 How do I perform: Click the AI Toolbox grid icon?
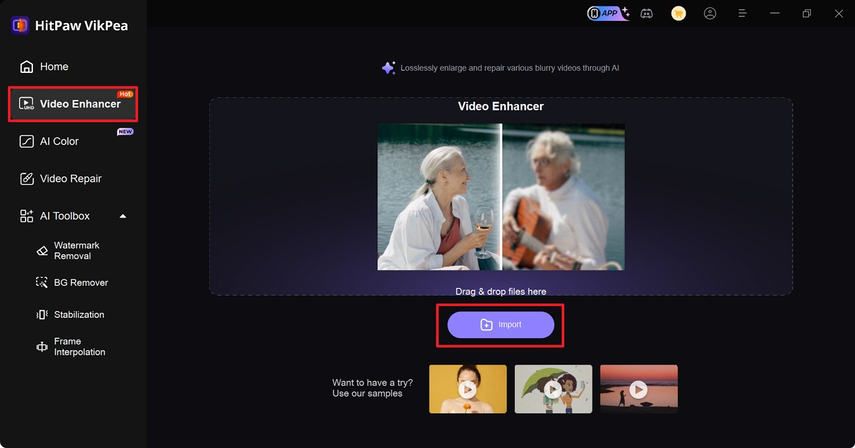[26, 216]
